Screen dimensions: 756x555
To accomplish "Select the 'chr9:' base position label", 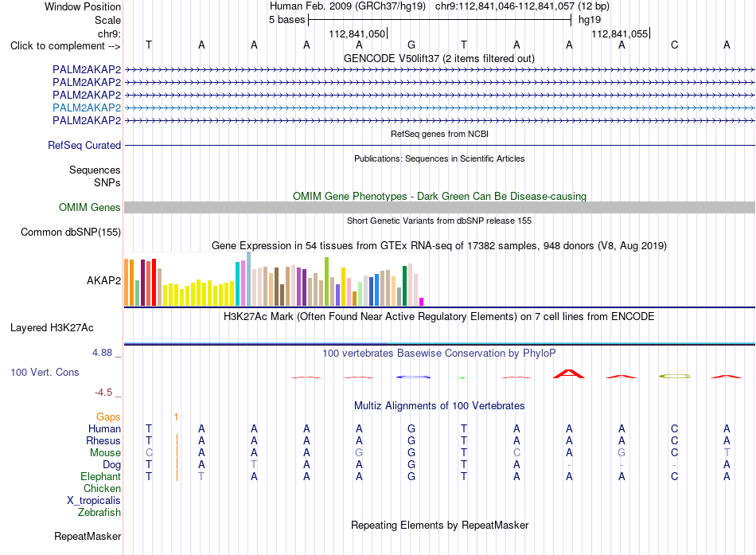I will (110, 33).
